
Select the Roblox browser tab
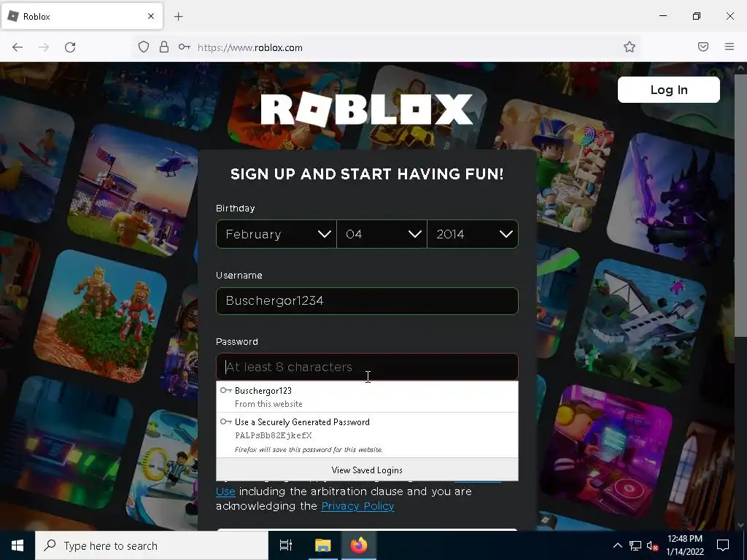click(x=82, y=16)
